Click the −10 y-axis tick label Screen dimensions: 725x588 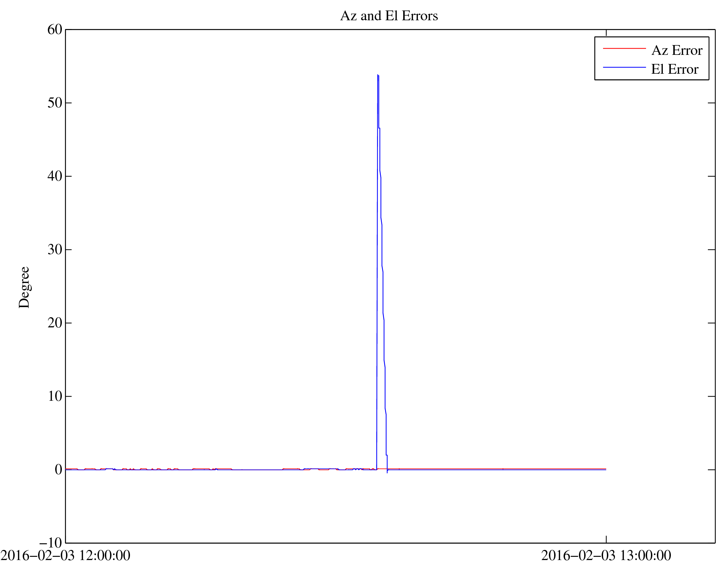51,543
